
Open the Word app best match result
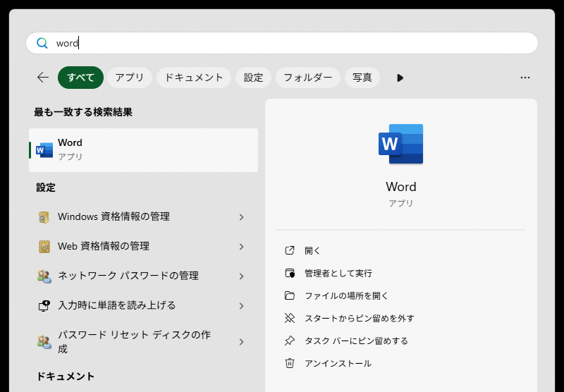point(144,150)
